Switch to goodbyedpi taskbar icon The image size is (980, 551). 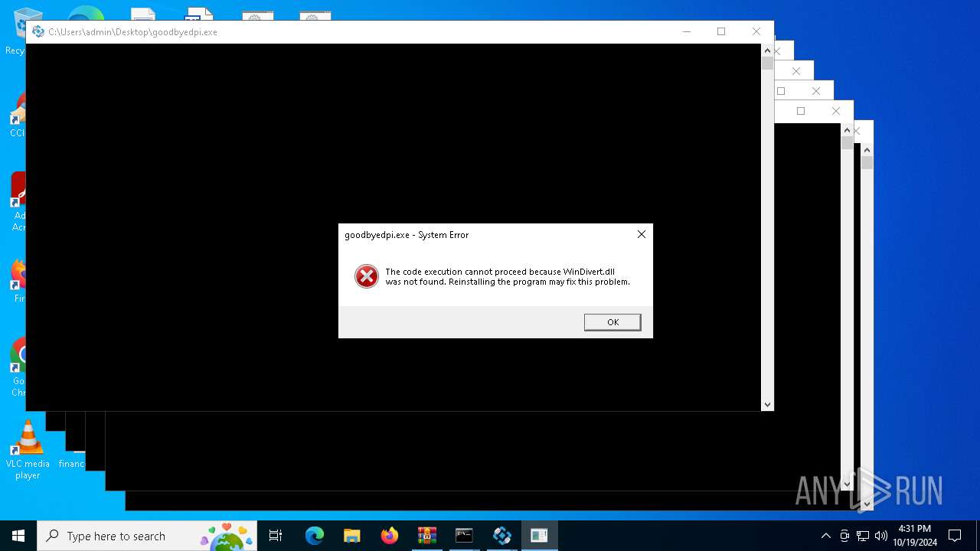pyautogui.click(x=502, y=536)
